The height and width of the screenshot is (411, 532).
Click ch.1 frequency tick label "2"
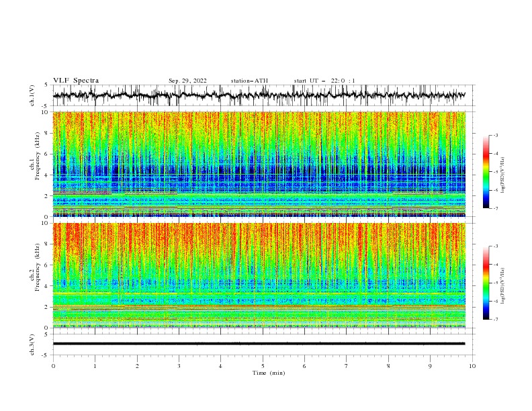click(x=46, y=196)
